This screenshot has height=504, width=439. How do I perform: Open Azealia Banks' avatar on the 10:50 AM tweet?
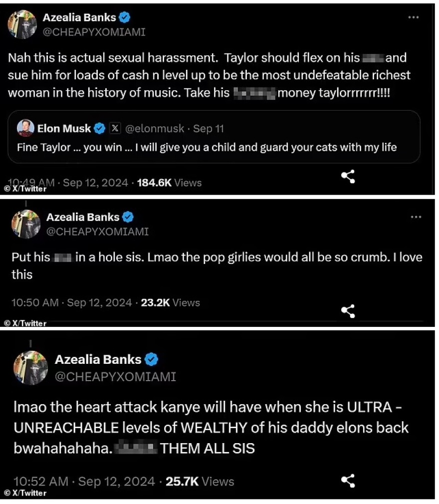point(25,224)
